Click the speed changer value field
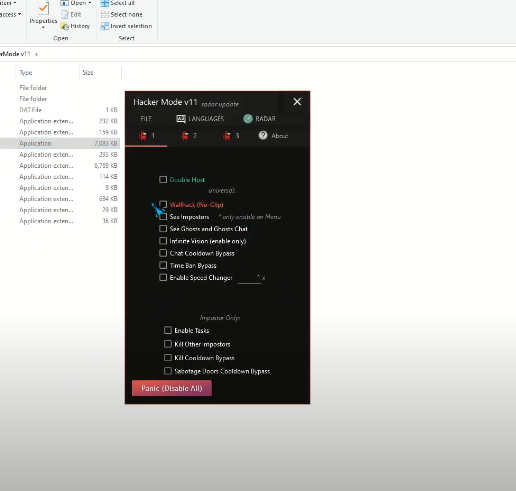This screenshot has width=516, height=491. click(x=249, y=278)
